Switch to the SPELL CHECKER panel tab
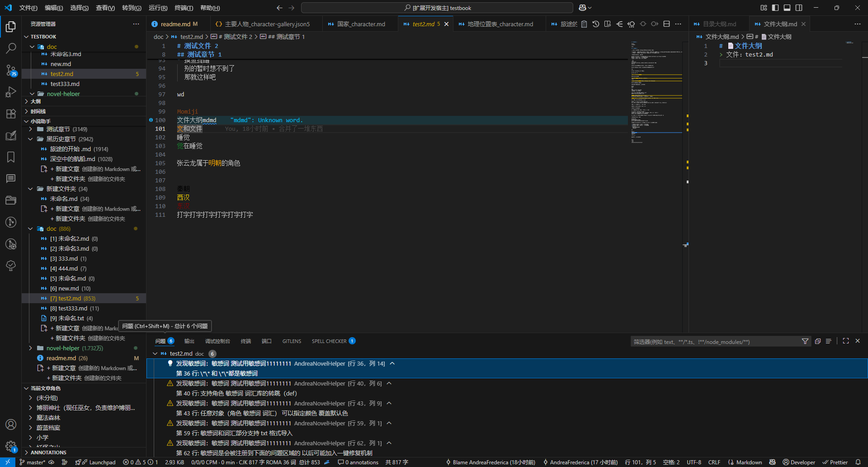 click(329, 341)
